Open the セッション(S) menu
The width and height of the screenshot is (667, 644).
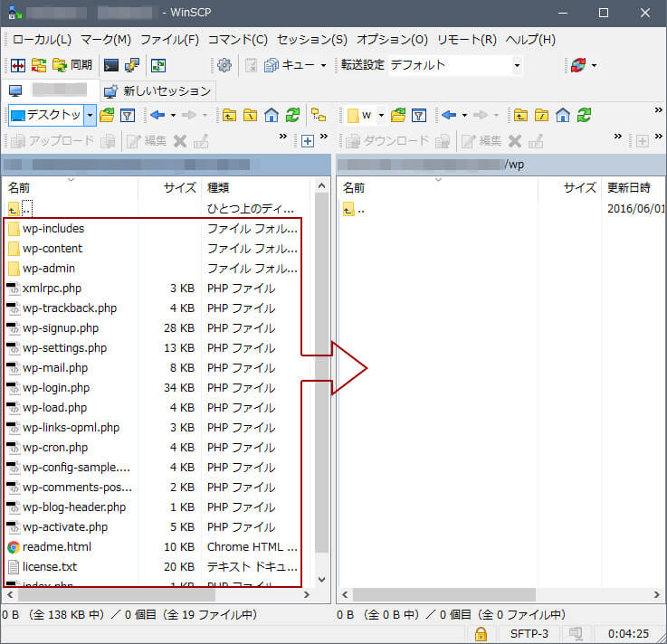point(312,40)
